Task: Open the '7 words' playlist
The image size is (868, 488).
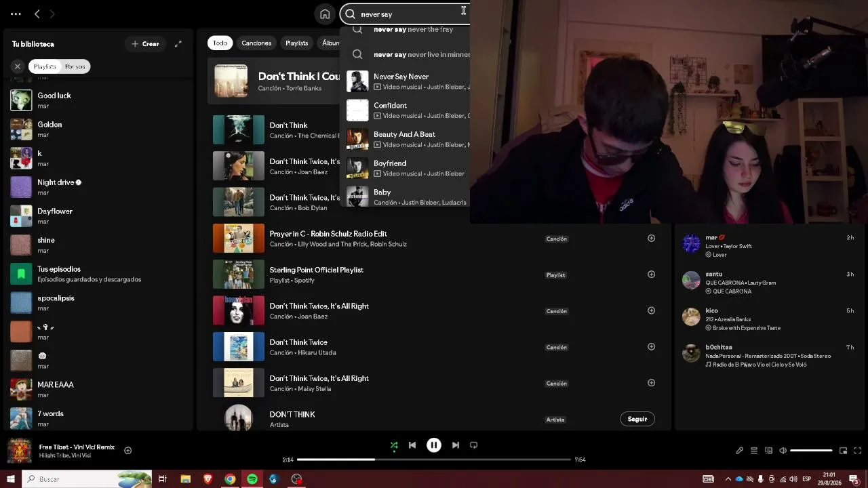Action: pyautogui.click(x=98, y=418)
